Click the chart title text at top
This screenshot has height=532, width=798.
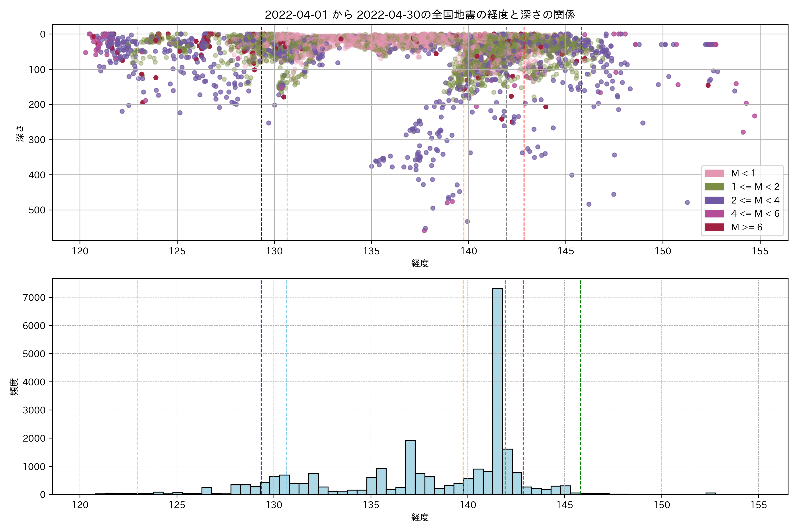(420, 15)
